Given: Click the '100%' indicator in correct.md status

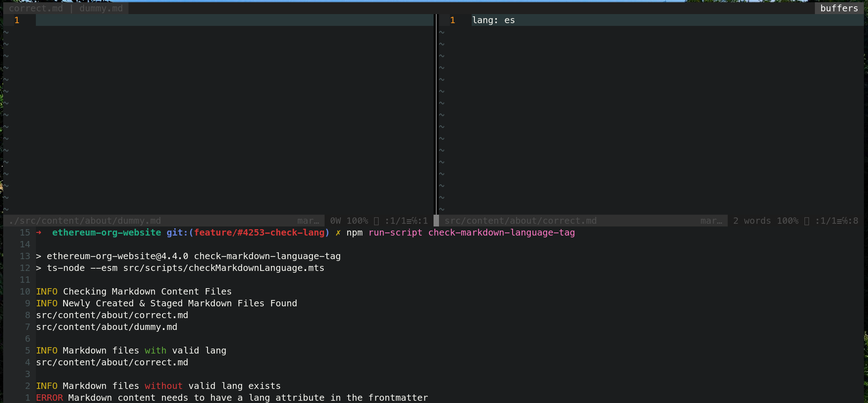Looking at the screenshot, I should click(x=788, y=221).
